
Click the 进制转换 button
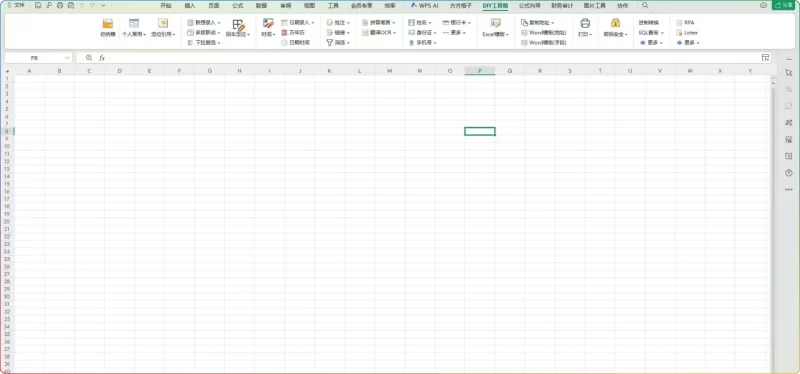(x=648, y=22)
